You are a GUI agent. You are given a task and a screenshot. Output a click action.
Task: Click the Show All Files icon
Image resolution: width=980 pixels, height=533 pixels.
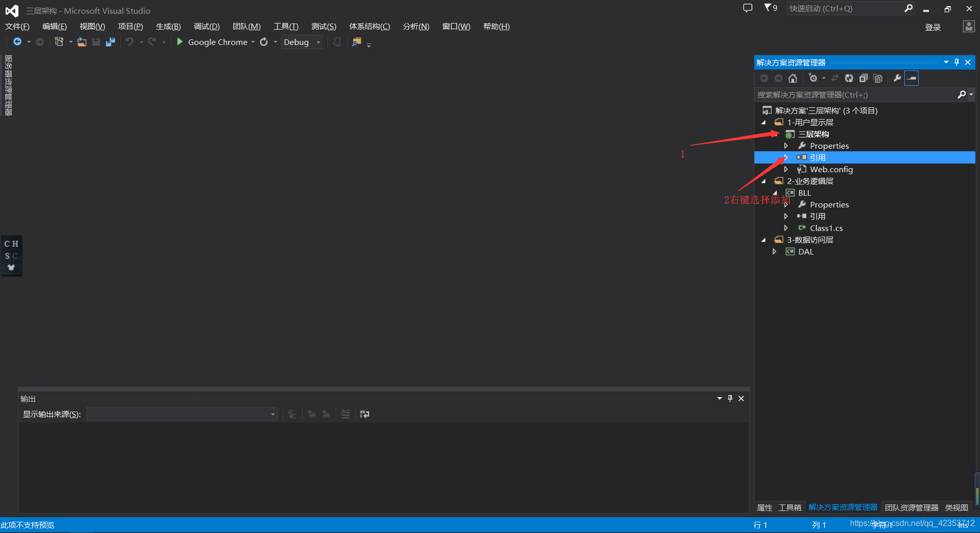click(878, 78)
